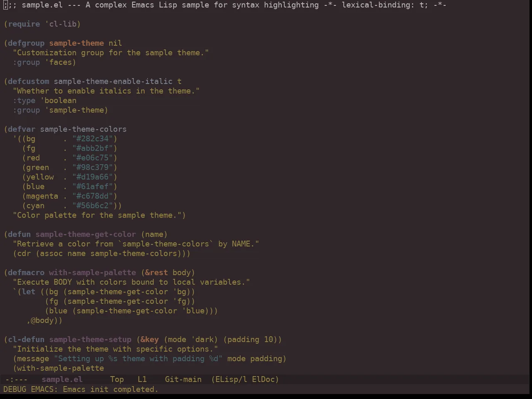Click the defcustom keyword
This screenshot has height=399, width=532.
[29, 81]
